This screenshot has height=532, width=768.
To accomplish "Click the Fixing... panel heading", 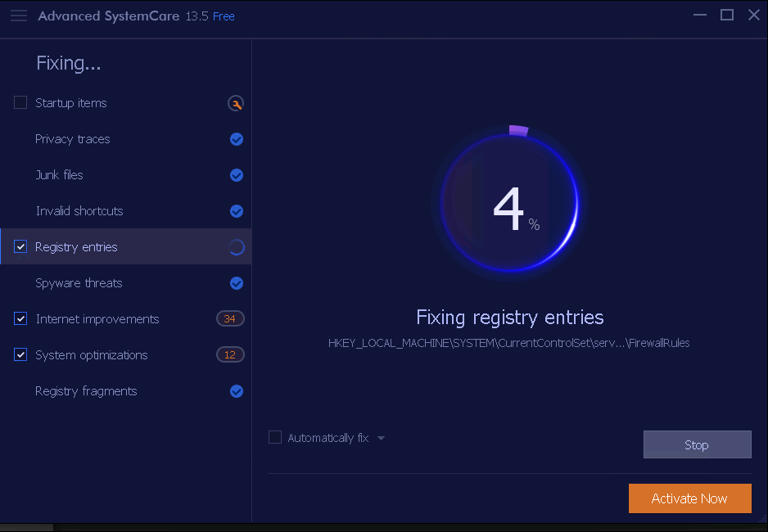I will [69, 63].
